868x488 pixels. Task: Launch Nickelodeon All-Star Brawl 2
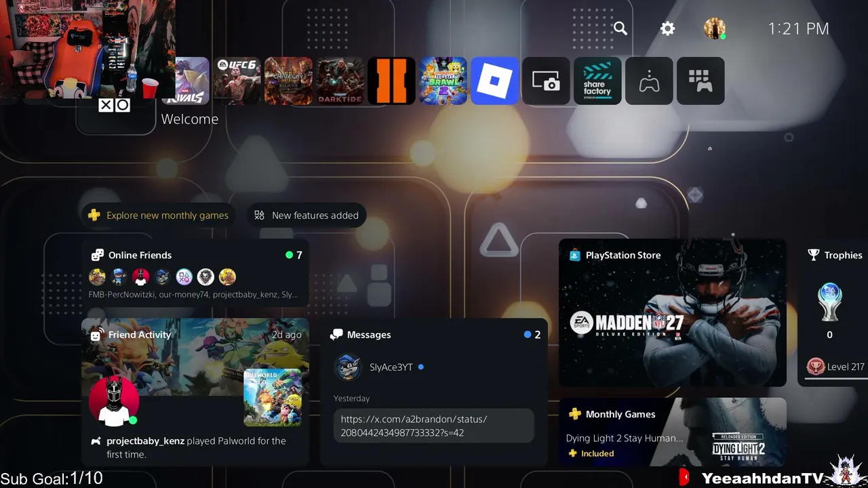pyautogui.click(x=443, y=81)
